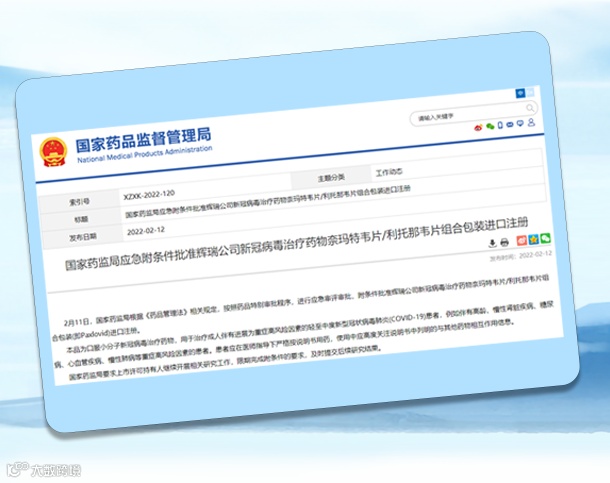
Task: Click the magnifier search icon
Action: tap(530, 108)
